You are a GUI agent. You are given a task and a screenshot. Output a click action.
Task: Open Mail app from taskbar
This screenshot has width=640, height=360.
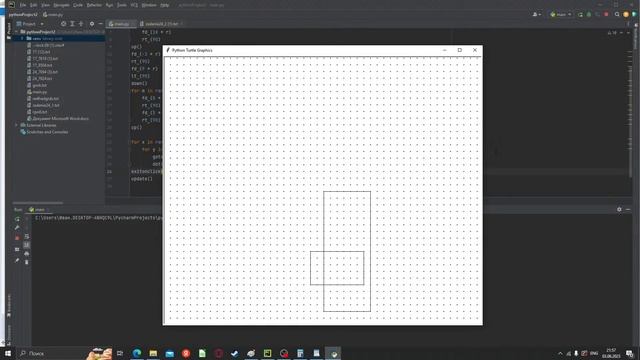pos(169,353)
